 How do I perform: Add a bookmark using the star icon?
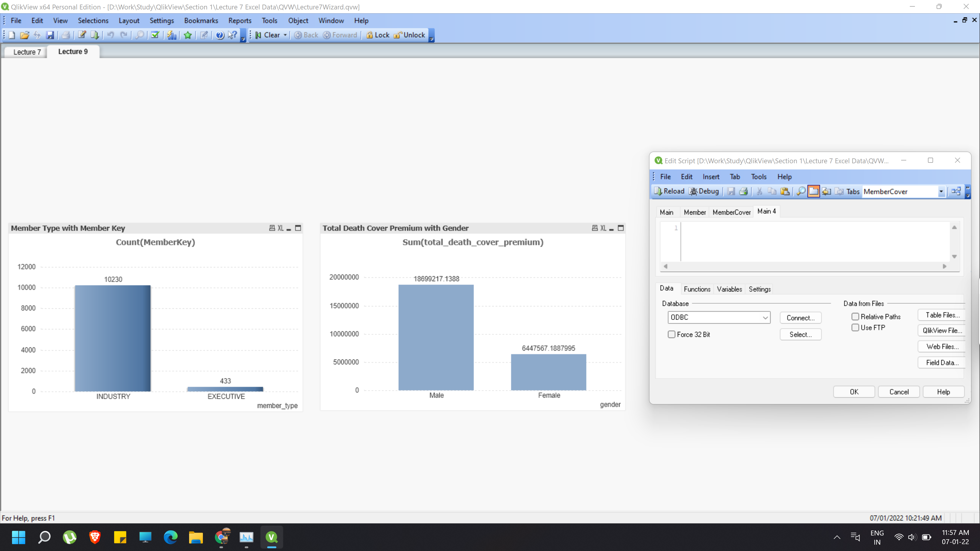[188, 35]
